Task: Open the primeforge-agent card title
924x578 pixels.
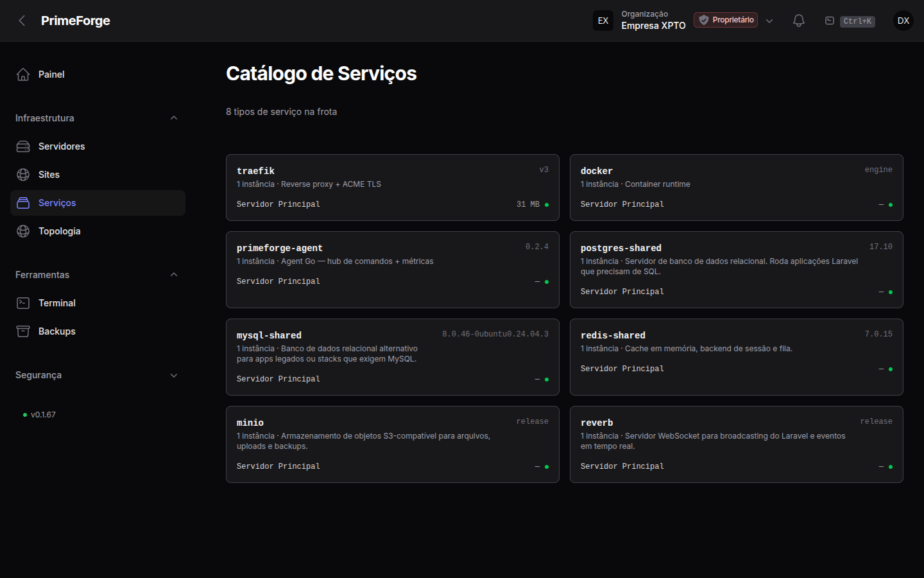Action: tap(280, 248)
